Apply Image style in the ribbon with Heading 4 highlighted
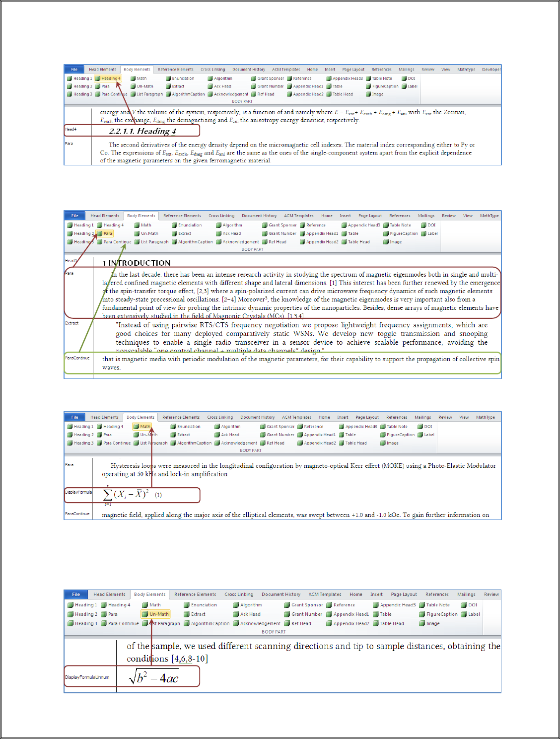 click(x=374, y=94)
